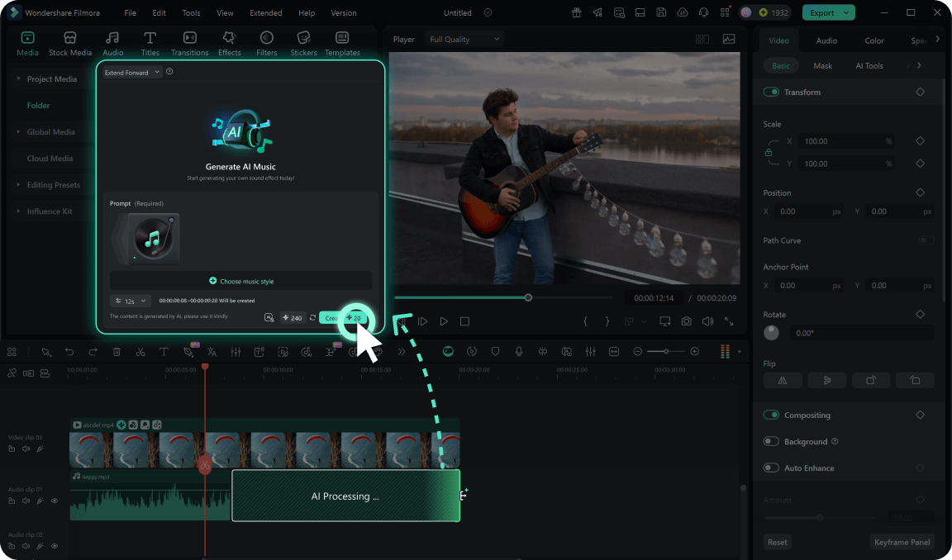Open the Export dropdown arrow
952x560 pixels.
coord(845,12)
